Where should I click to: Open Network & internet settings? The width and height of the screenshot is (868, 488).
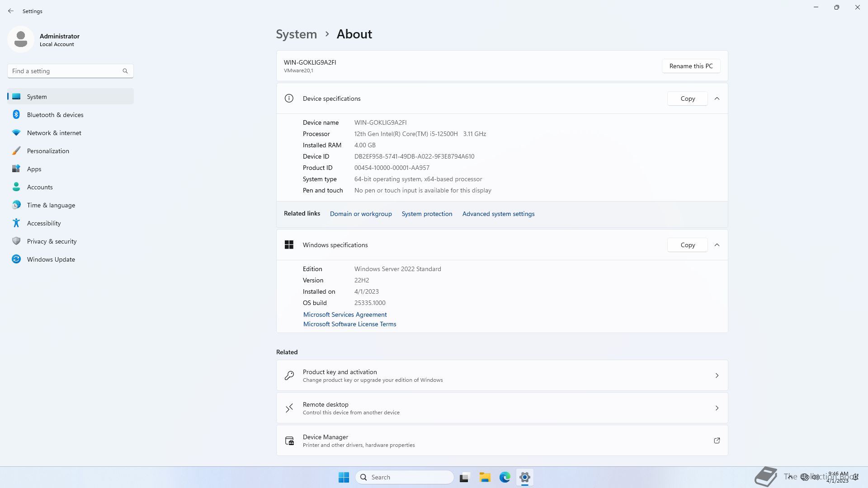click(x=71, y=133)
